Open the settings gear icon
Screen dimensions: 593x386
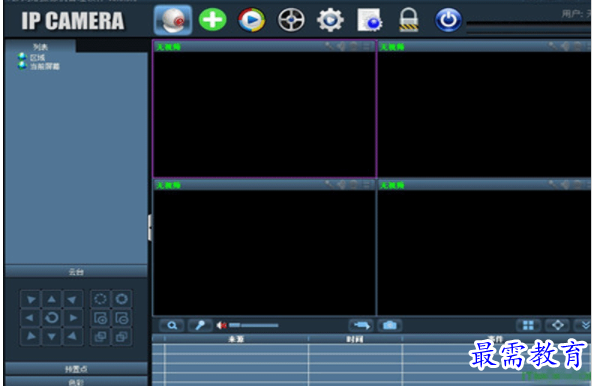tap(330, 20)
